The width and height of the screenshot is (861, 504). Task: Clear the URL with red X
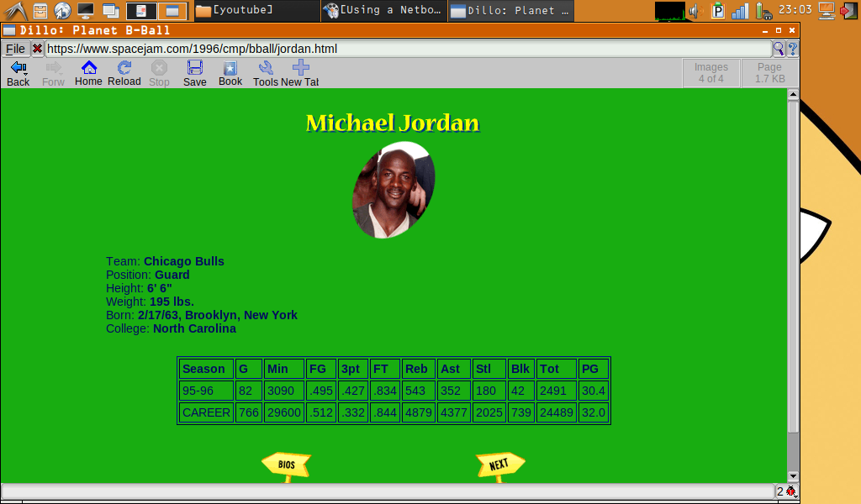pyautogui.click(x=37, y=49)
